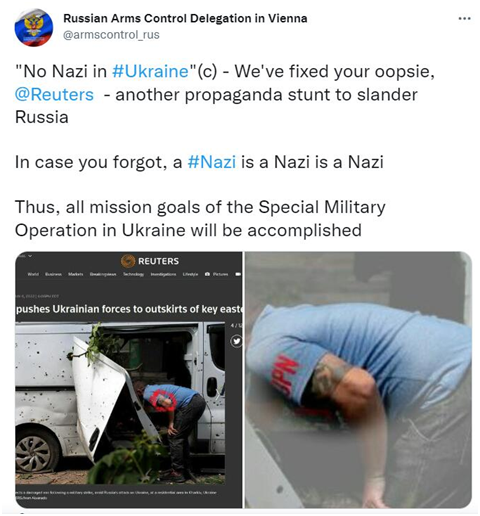The image size is (480, 516).
Task: Click the Russian delegation profile avatar
Action: pos(34,28)
